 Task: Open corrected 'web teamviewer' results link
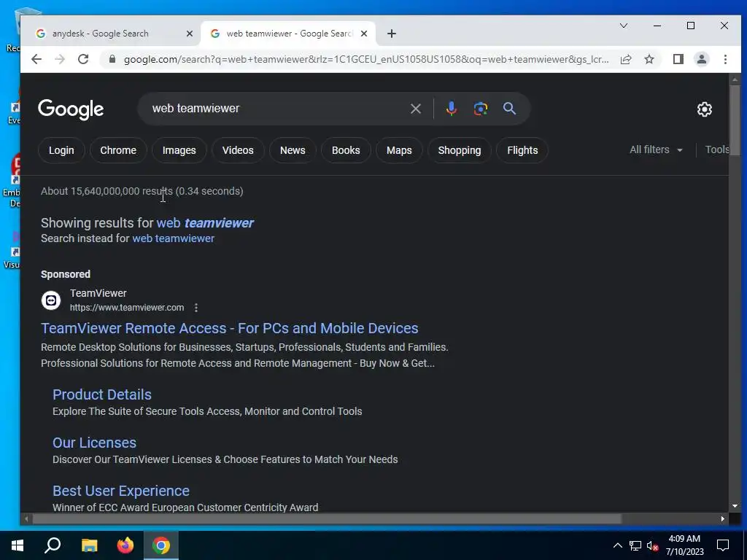click(x=205, y=223)
